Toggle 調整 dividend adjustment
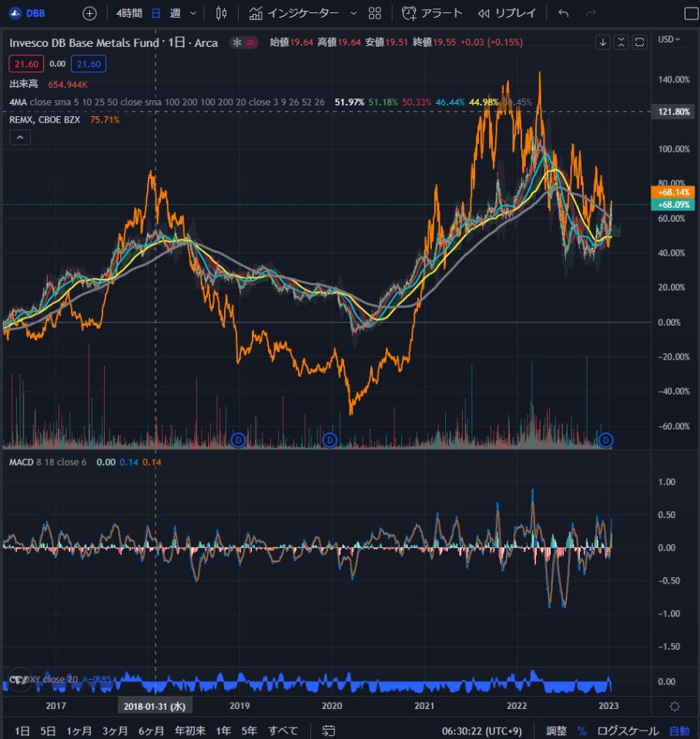This screenshot has width=700, height=739. (556, 731)
